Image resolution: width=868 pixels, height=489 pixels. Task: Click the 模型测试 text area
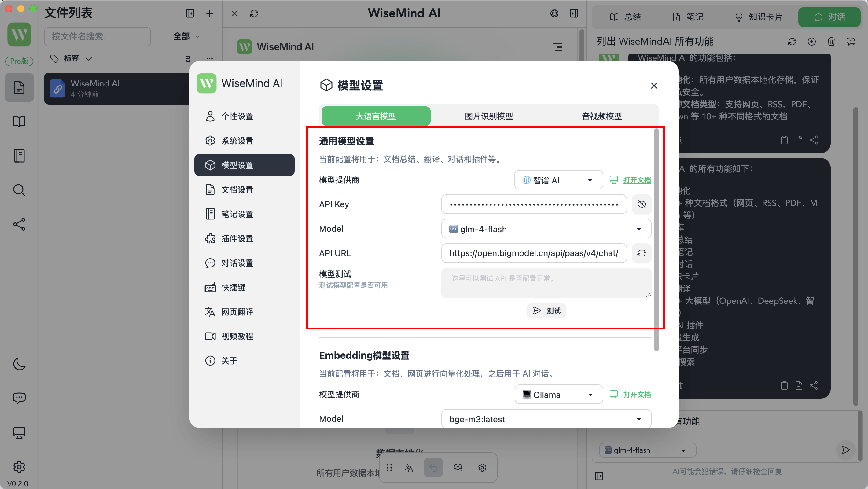coord(546,283)
